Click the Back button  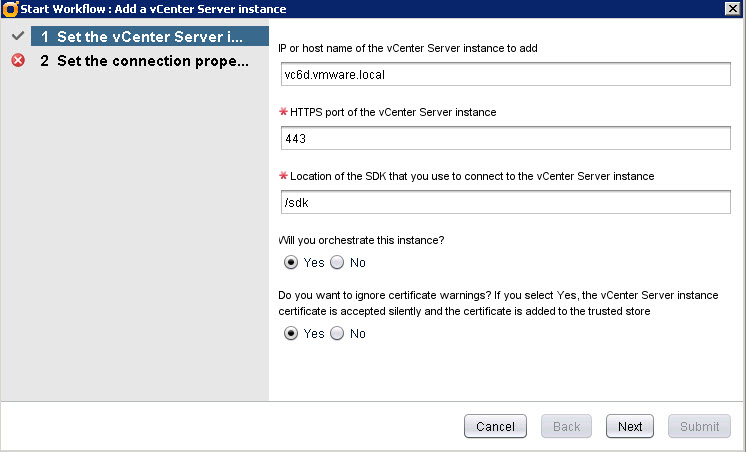coord(566,426)
